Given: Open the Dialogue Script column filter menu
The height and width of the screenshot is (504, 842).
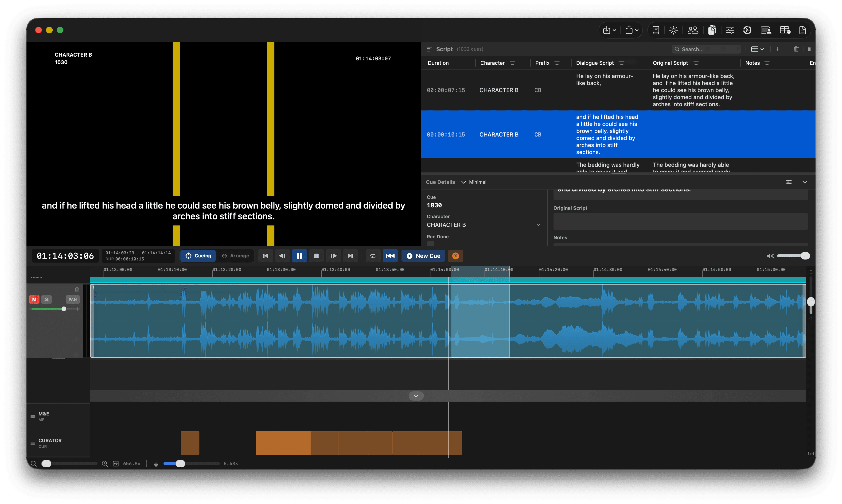Looking at the screenshot, I should tap(622, 63).
